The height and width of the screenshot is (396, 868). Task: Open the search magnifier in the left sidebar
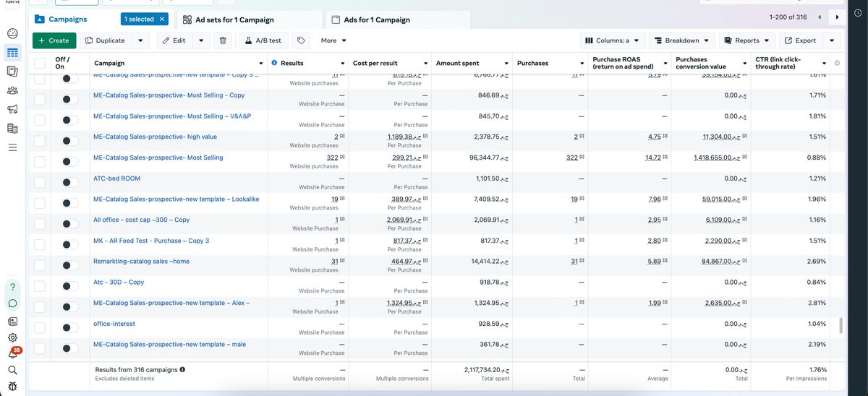tap(13, 370)
